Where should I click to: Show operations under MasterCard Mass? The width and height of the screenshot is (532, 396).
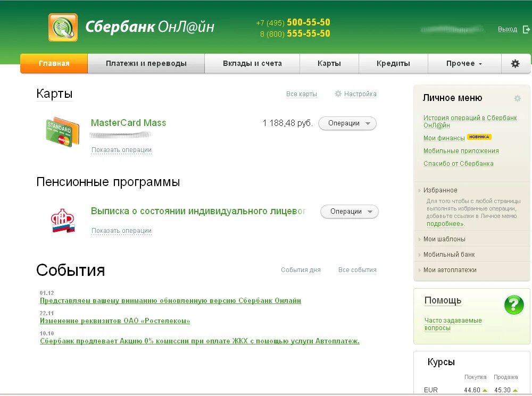pos(121,150)
